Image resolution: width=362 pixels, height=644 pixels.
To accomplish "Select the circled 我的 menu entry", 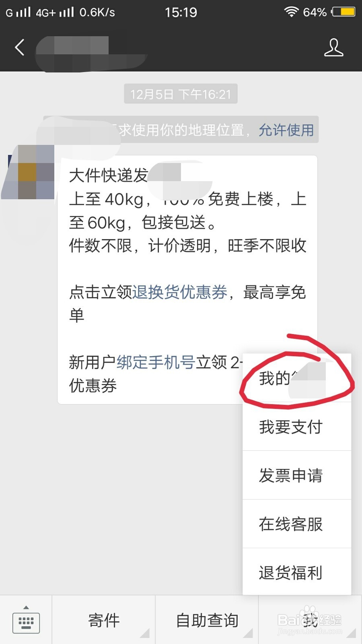I will pos(297,378).
